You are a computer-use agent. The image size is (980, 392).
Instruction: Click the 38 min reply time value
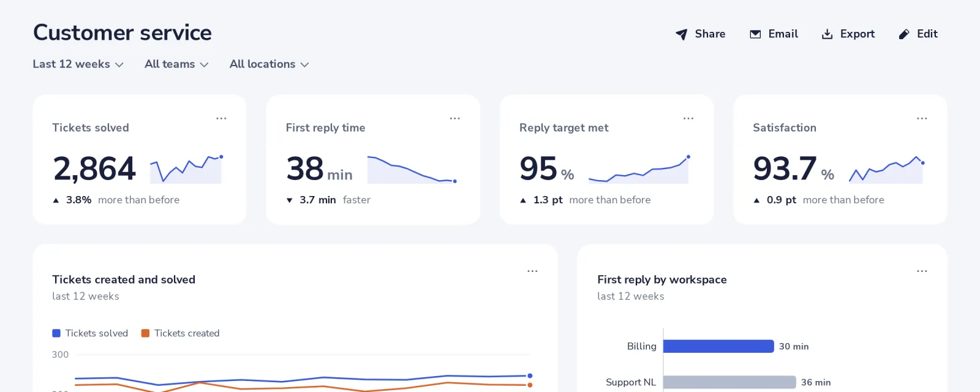point(319,168)
